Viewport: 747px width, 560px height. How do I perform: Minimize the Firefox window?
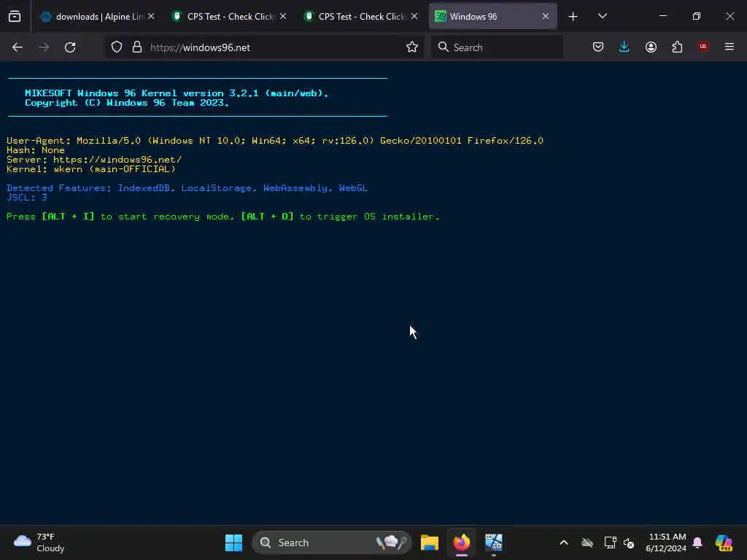click(x=662, y=17)
